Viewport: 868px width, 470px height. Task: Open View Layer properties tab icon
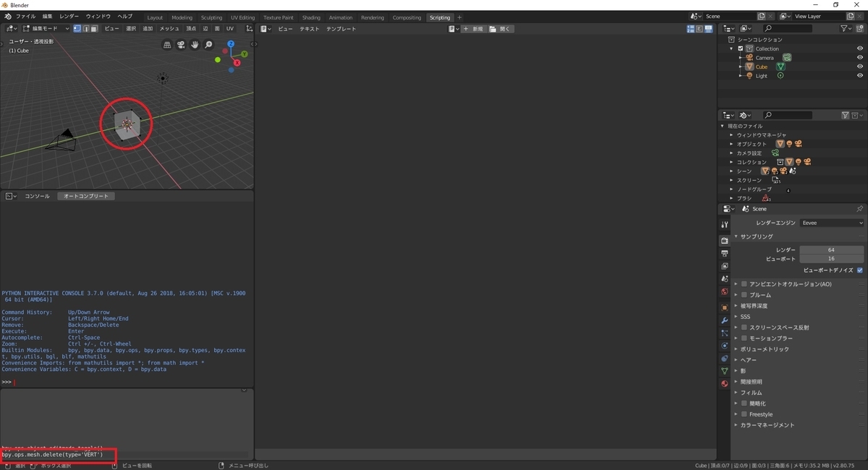click(724, 266)
